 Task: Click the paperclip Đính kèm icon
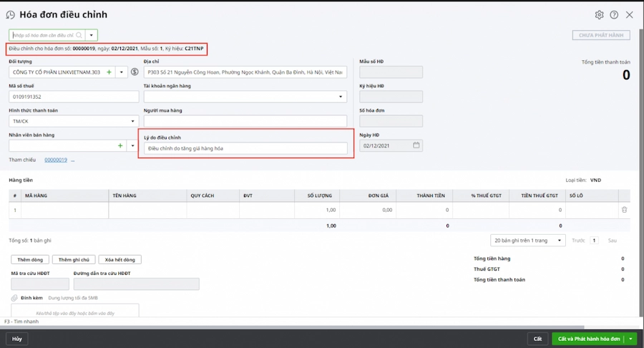[x=14, y=297]
